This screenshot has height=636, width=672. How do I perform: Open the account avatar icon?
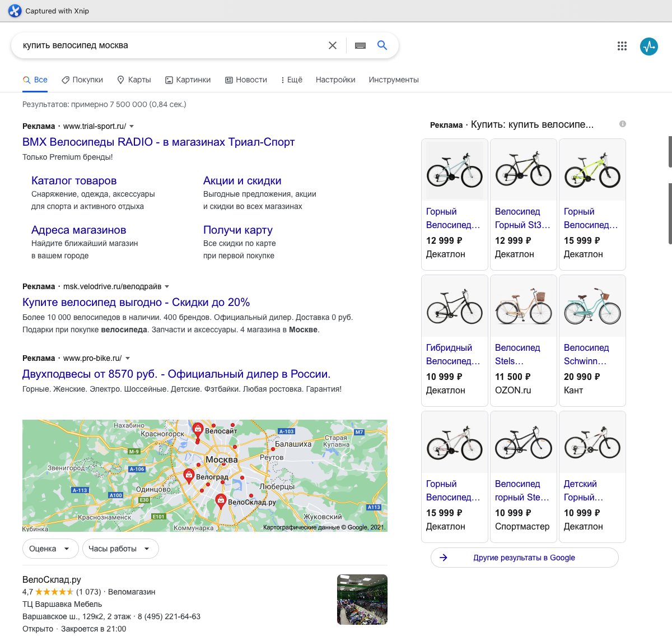[649, 46]
